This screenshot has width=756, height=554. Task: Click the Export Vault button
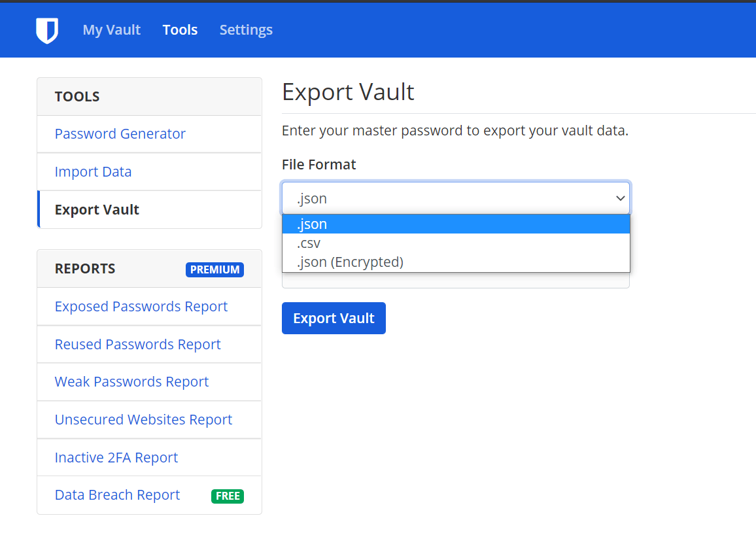334,318
